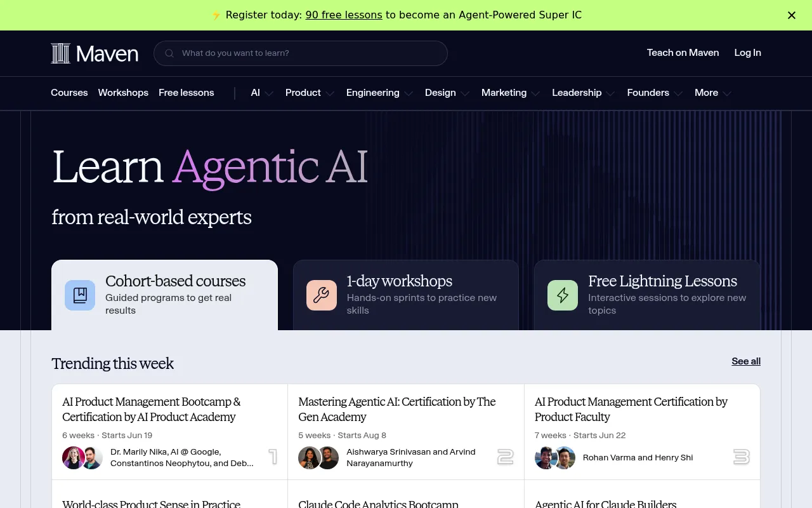
Task: Click Aishwarya Srinivasan instructor avatars
Action: click(x=319, y=458)
